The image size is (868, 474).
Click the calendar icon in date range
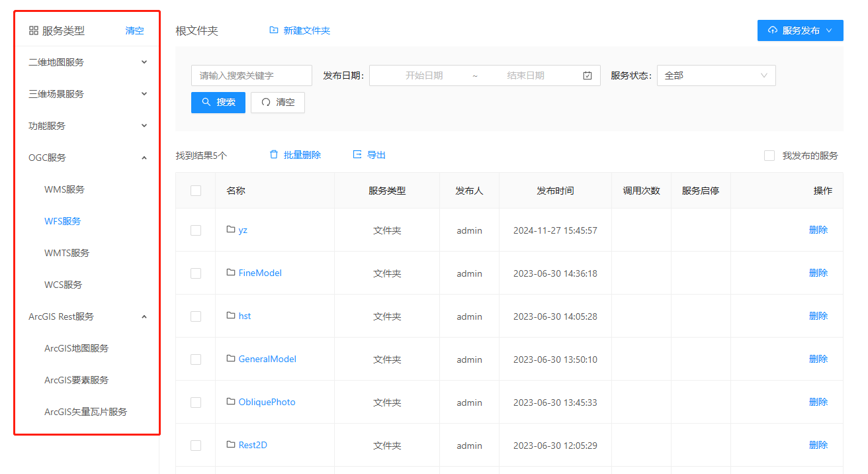pos(587,75)
